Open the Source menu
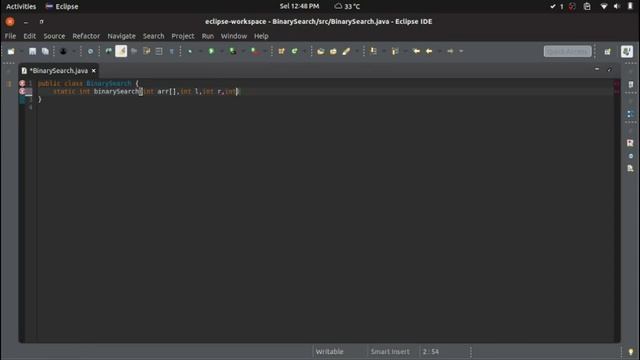The width and height of the screenshot is (640, 360). click(54, 36)
